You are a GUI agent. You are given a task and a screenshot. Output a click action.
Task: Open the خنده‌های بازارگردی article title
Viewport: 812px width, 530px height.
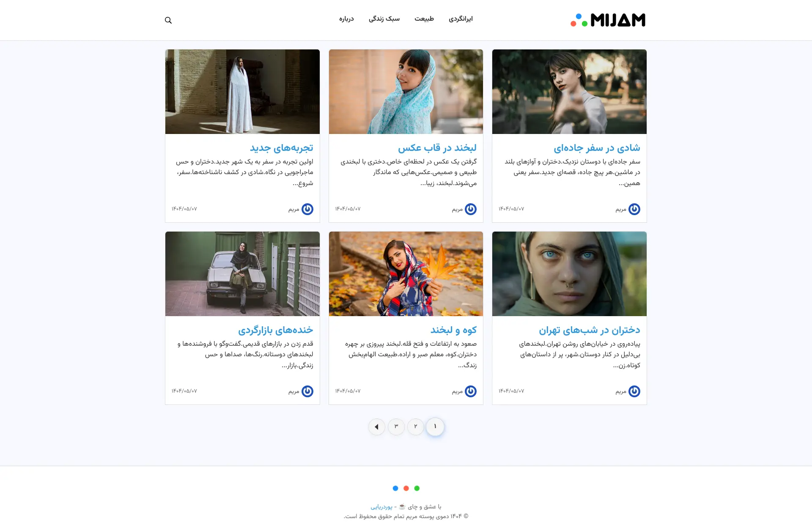point(276,330)
